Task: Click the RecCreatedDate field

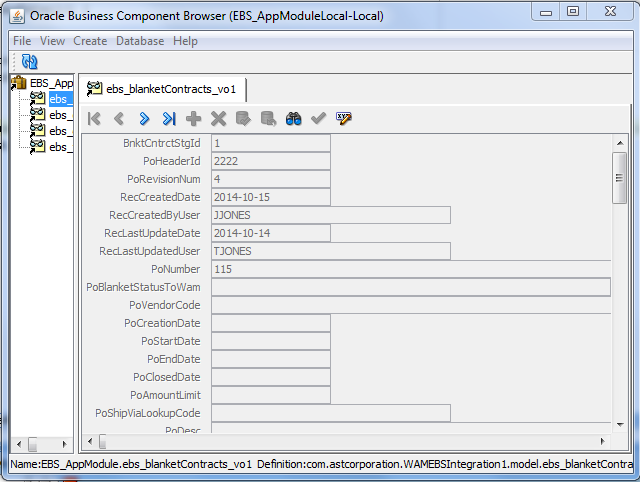Action: [271, 197]
